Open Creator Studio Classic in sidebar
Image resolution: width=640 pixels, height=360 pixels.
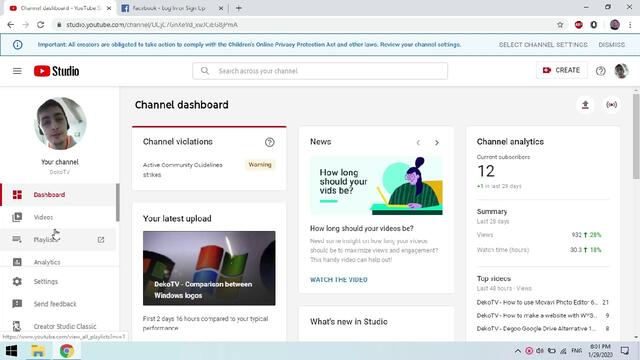click(x=58, y=326)
